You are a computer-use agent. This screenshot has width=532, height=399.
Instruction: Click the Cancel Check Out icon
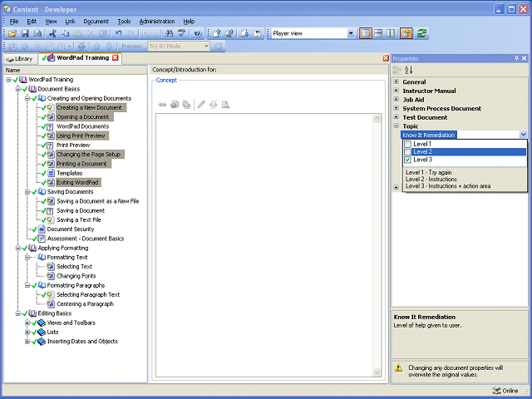pos(258,33)
